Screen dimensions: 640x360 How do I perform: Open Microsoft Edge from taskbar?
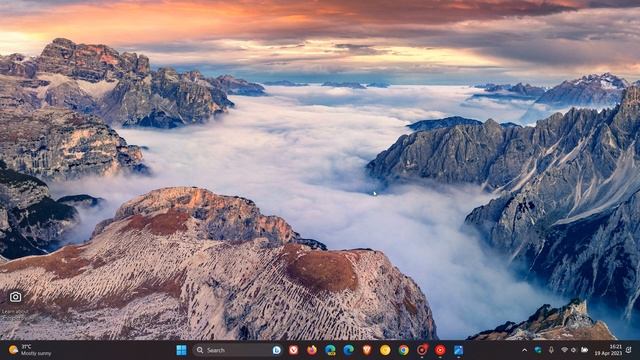(x=349, y=350)
